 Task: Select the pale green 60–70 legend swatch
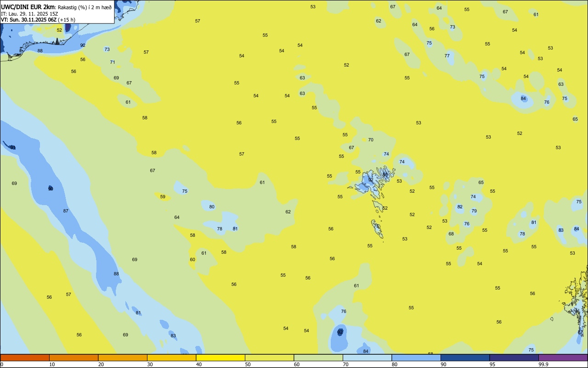(x=318, y=357)
